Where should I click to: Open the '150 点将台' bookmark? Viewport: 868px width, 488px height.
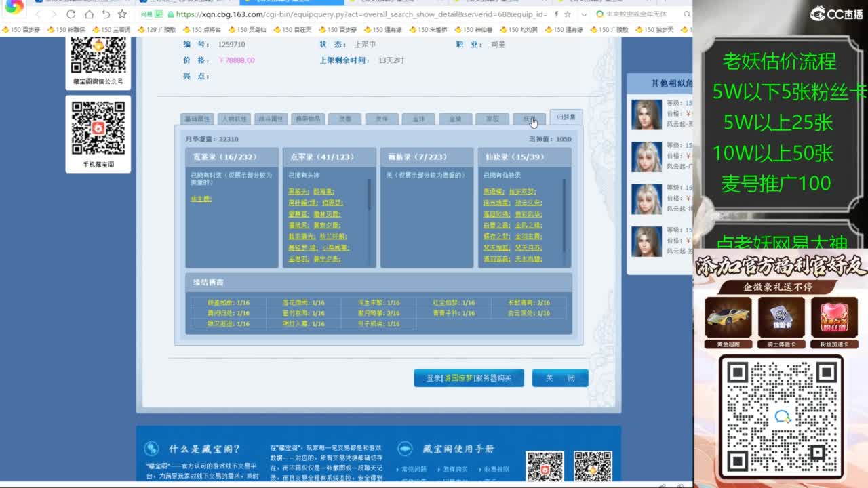point(202,30)
